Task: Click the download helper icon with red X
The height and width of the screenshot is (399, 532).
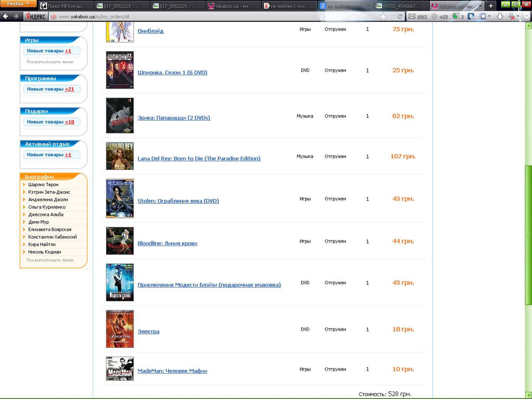Action: point(512,16)
